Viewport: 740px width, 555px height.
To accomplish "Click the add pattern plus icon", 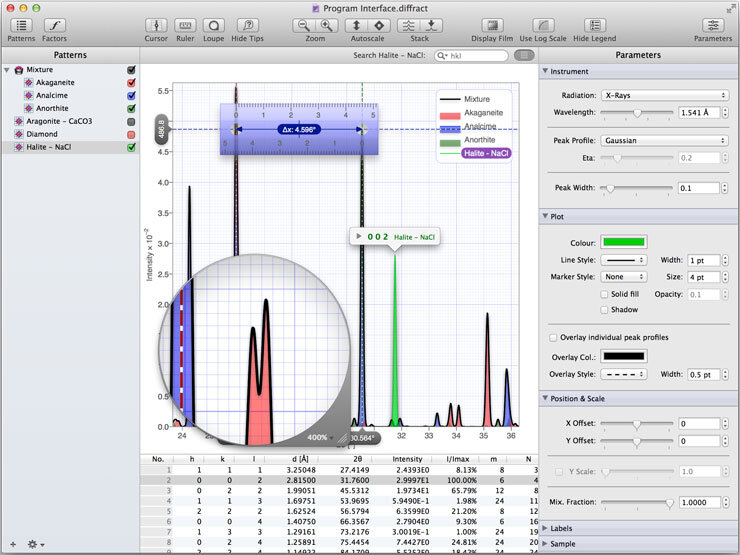I will tap(13, 544).
